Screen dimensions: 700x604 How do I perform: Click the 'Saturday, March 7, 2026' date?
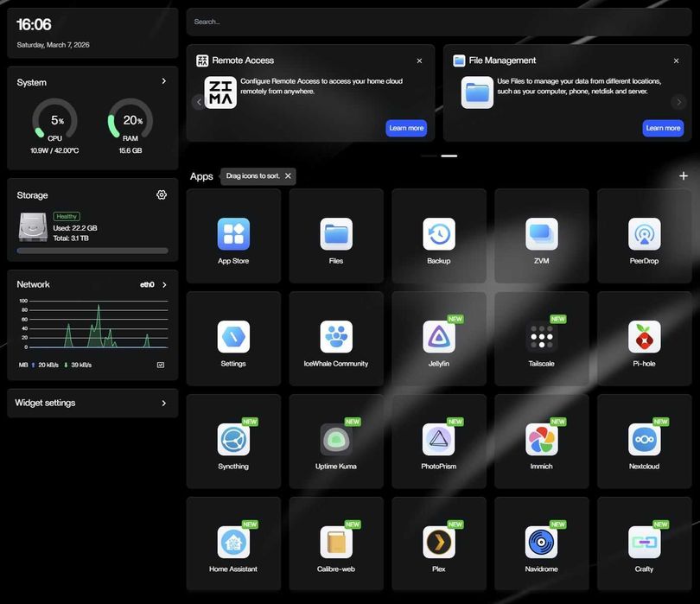(x=53, y=45)
